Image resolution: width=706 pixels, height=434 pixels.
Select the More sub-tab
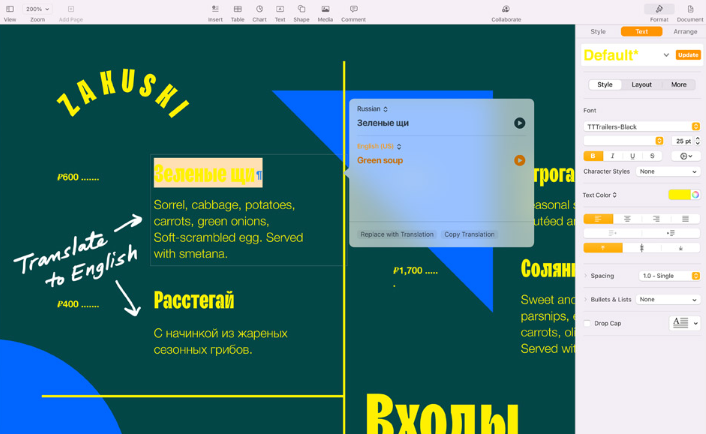click(679, 85)
